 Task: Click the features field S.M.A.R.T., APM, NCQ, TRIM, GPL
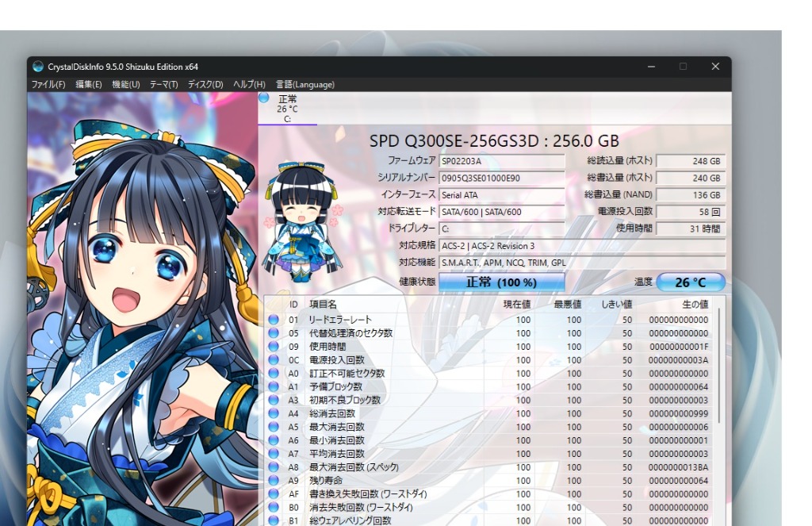click(582, 263)
